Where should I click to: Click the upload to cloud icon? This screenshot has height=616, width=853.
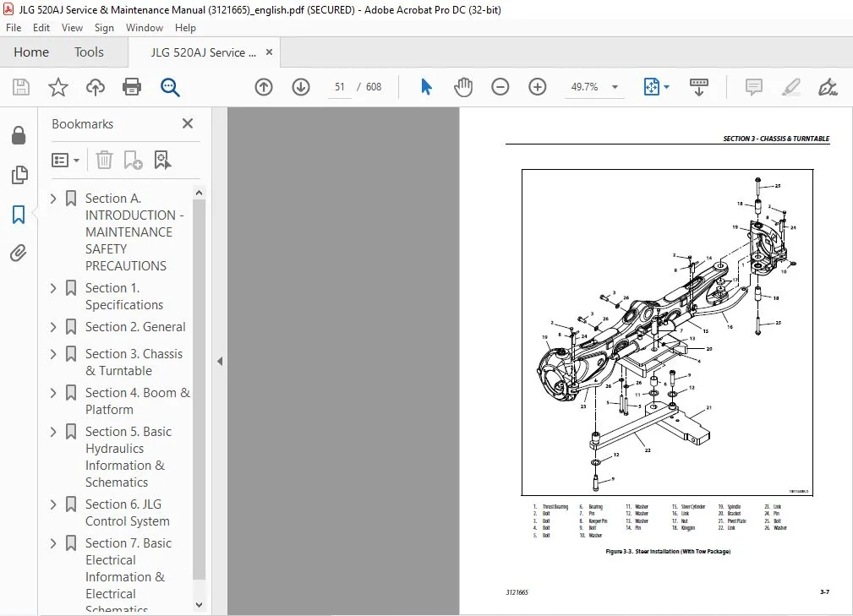[96, 87]
